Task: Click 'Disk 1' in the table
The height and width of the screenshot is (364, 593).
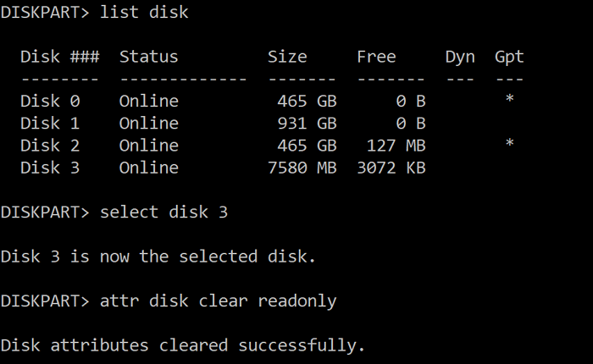Action: point(50,123)
